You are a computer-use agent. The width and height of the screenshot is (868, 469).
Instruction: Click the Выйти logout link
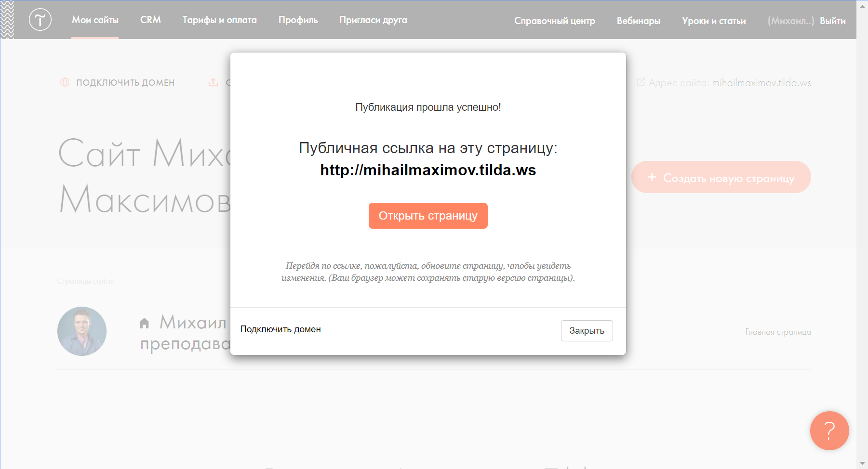832,21
